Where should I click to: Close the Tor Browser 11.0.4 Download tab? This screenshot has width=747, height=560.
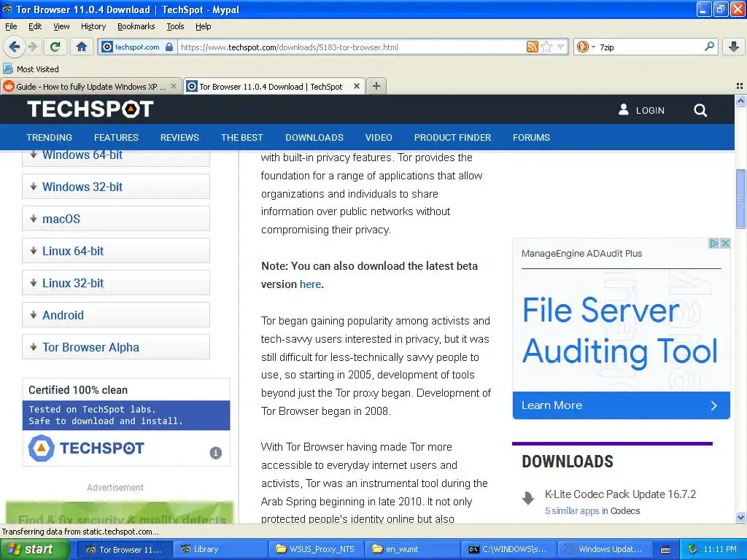[x=356, y=86]
